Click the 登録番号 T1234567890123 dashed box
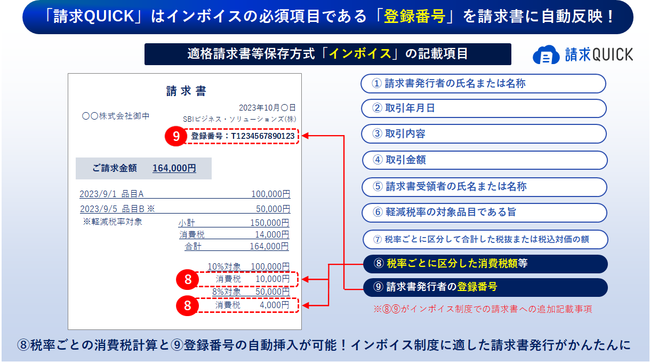 241,136
